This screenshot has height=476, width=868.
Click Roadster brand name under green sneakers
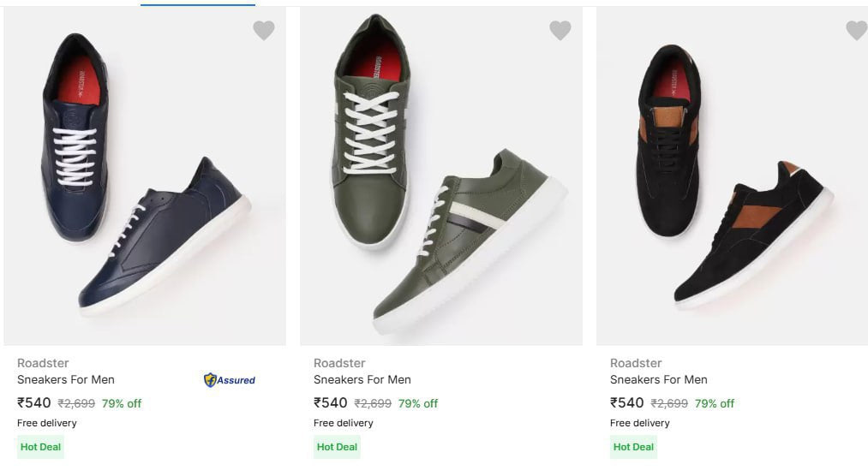click(x=339, y=363)
